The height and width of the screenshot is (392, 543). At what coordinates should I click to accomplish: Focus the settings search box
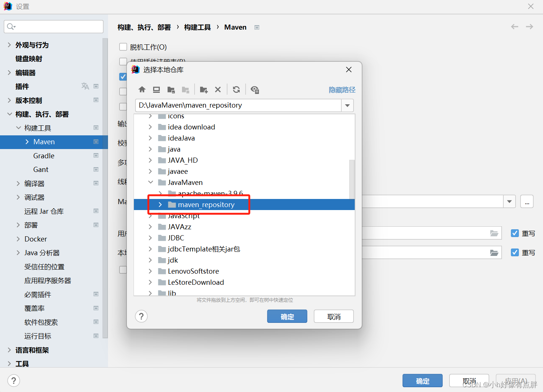pos(54,27)
